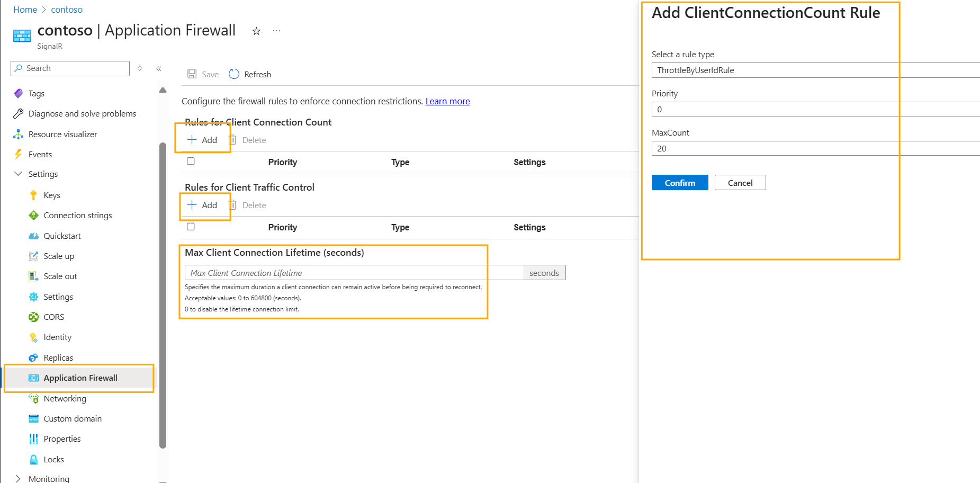Click the Connection strings icon

33,215
